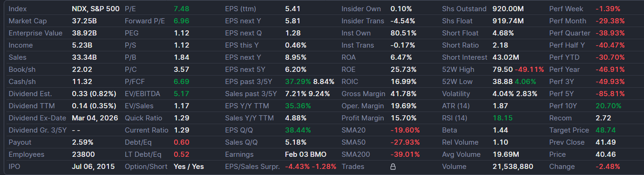This screenshot has height=175, width=644.
Task: Click the EPS next Y growth 8.95%
Action: click(x=296, y=57)
